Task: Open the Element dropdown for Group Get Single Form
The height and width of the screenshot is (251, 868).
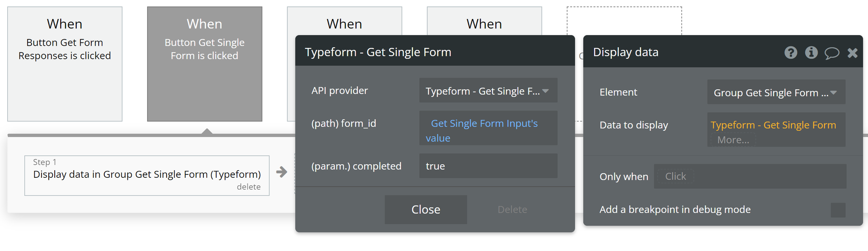Action: point(776,92)
